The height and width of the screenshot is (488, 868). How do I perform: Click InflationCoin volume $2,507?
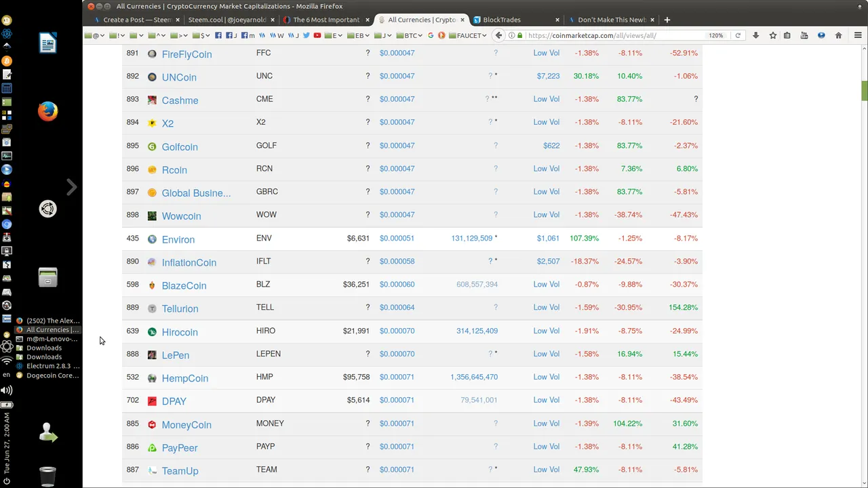tap(548, 261)
